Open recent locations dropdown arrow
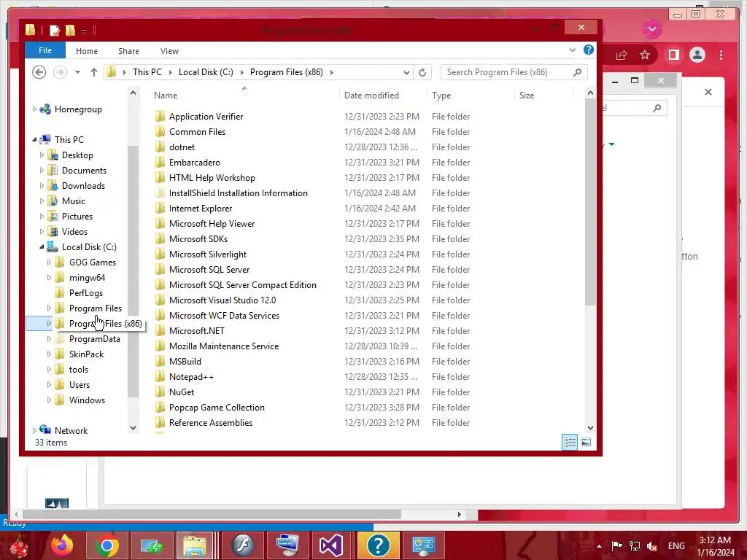The height and width of the screenshot is (560, 747). click(x=77, y=72)
